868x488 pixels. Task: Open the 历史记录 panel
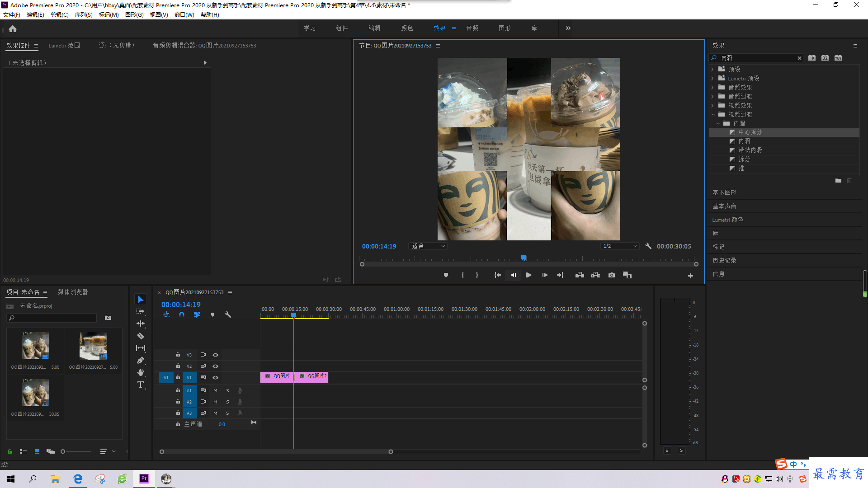coord(724,261)
